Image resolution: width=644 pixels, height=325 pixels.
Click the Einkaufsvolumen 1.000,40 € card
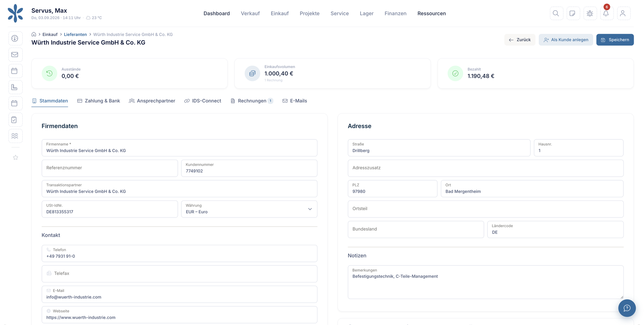coord(333,73)
